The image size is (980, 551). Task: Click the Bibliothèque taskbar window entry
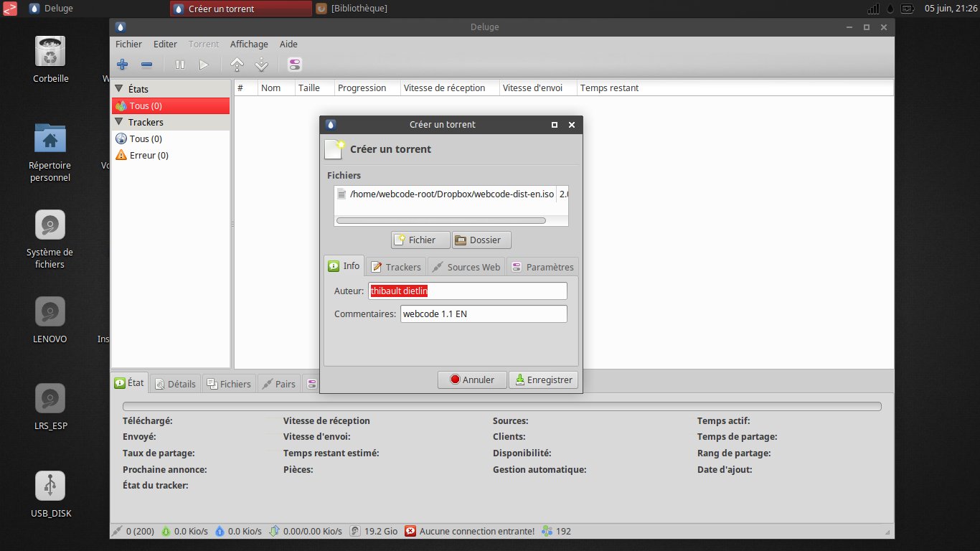[x=359, y=9]
